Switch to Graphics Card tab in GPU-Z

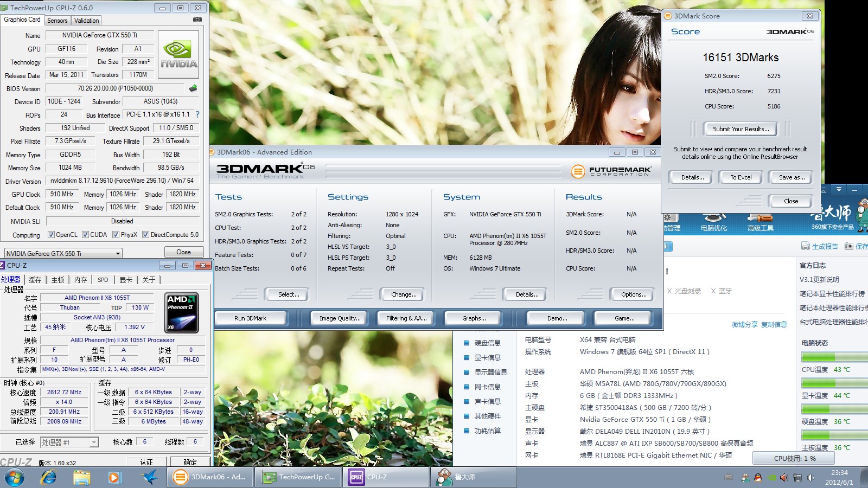pyautogui.click(x=22, y=20)
